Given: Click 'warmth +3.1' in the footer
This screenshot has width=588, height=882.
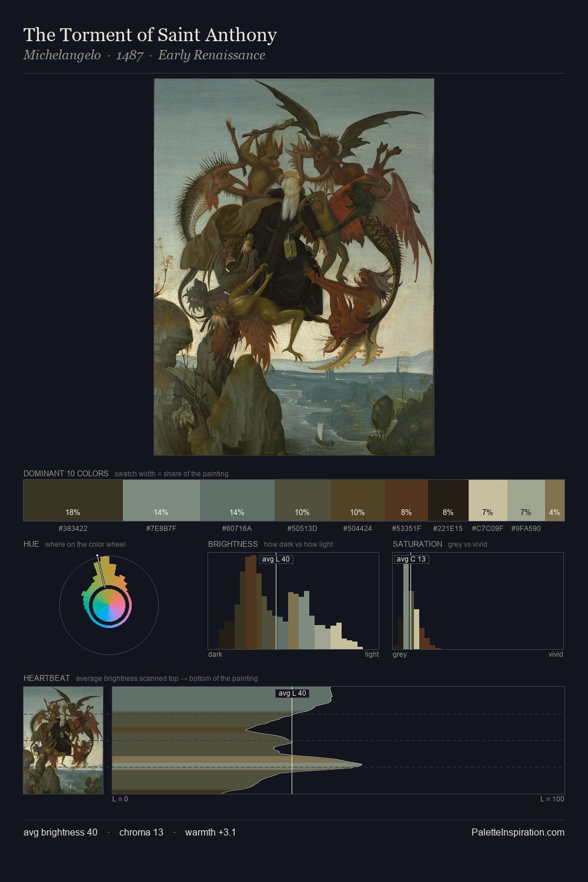Looking at the screenshot, I should click(211, 832).
